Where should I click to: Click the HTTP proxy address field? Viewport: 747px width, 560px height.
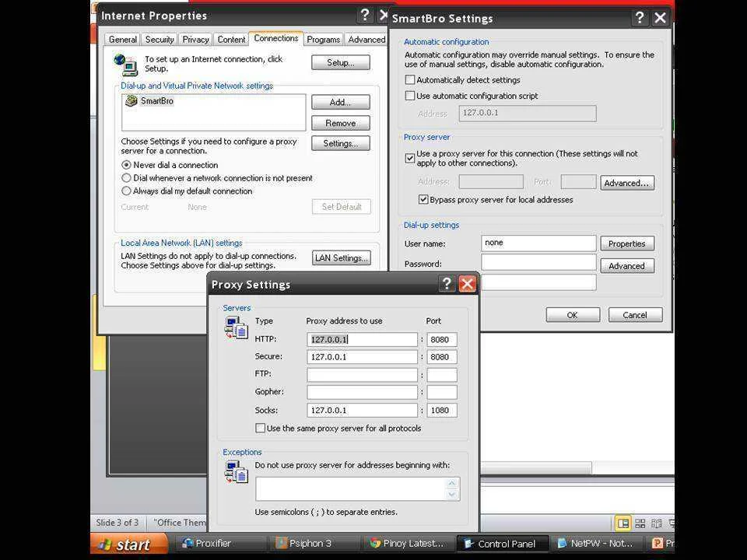(362, 340)
